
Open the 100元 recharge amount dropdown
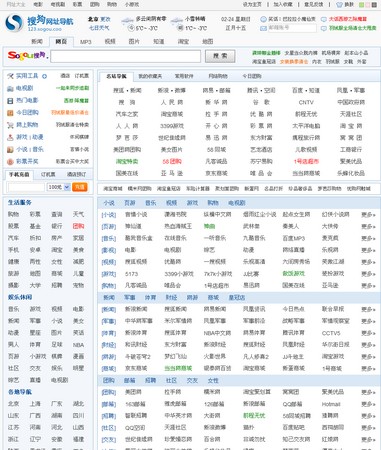58,187
